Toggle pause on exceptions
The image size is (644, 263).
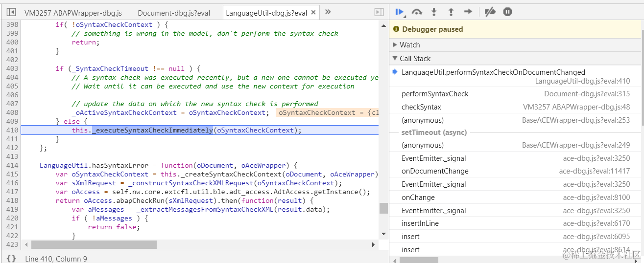(x=507, y=12)
